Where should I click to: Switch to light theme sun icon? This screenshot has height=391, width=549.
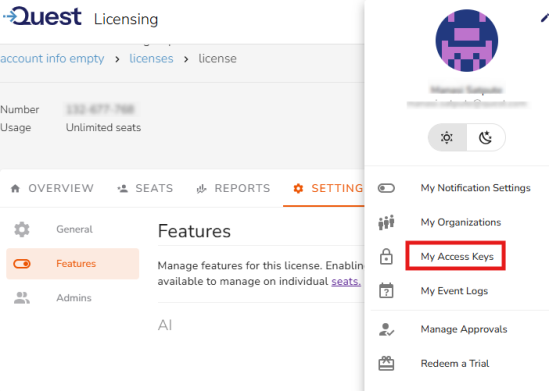pos(447,137)
